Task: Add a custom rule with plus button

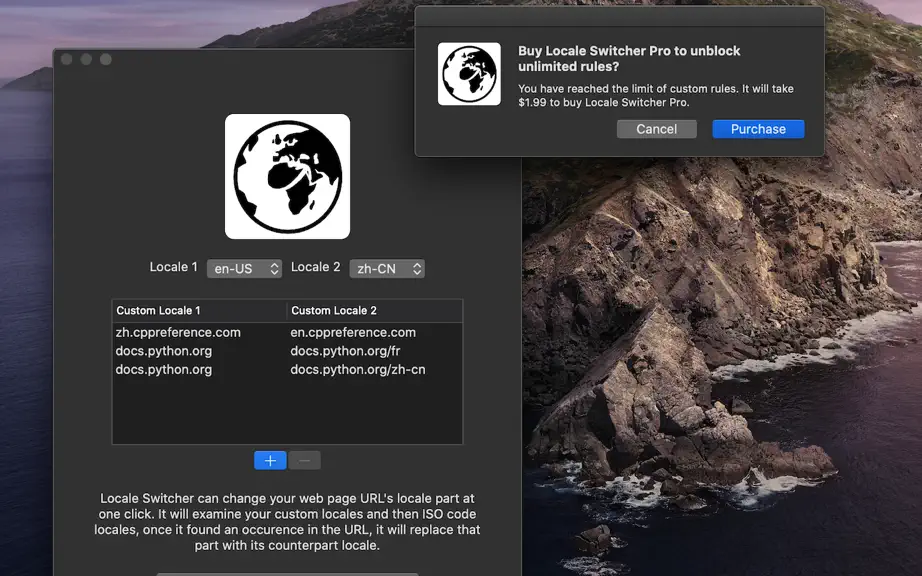Action: [270, 461]
